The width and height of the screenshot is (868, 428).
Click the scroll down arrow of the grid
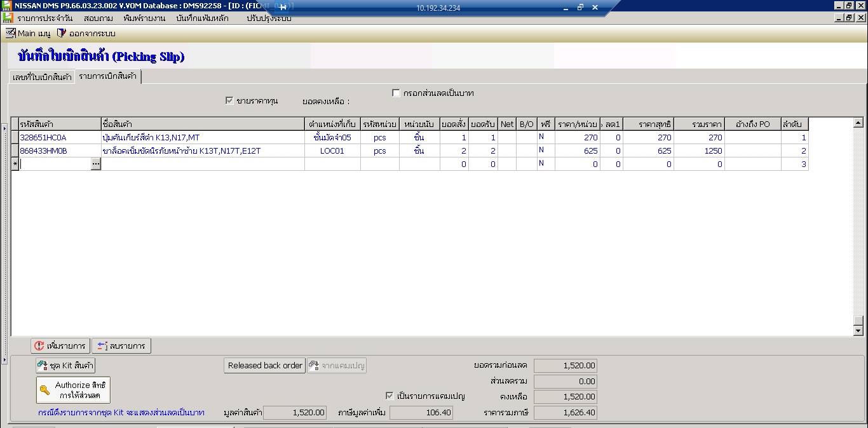pos(858,331)
